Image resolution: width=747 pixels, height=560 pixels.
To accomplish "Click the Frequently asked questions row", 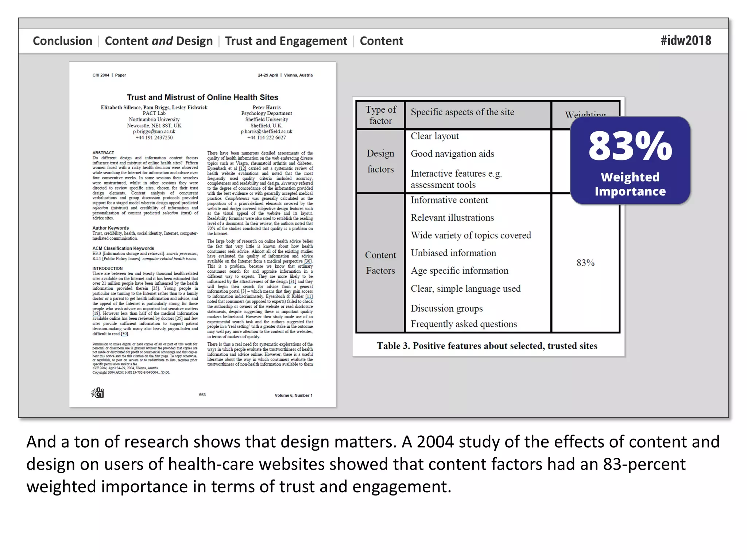I will pyautogui.click(x=464, y=324).
